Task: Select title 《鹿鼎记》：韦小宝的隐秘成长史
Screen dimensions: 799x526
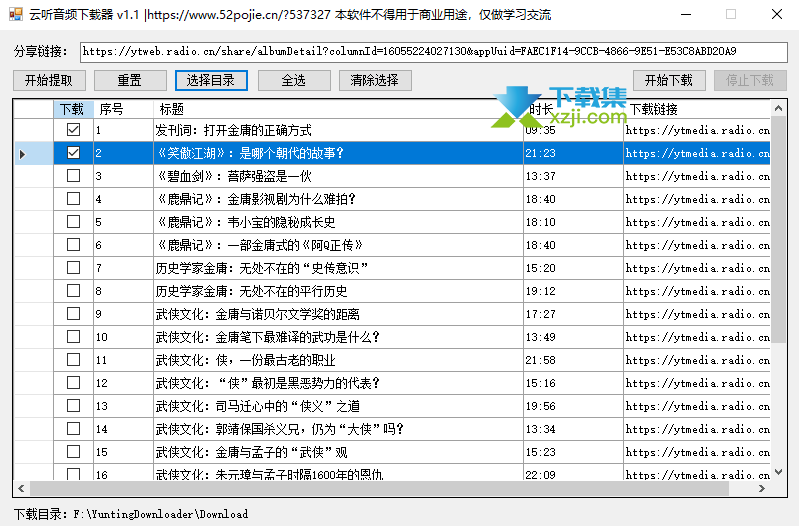Action: coord(245,222)
